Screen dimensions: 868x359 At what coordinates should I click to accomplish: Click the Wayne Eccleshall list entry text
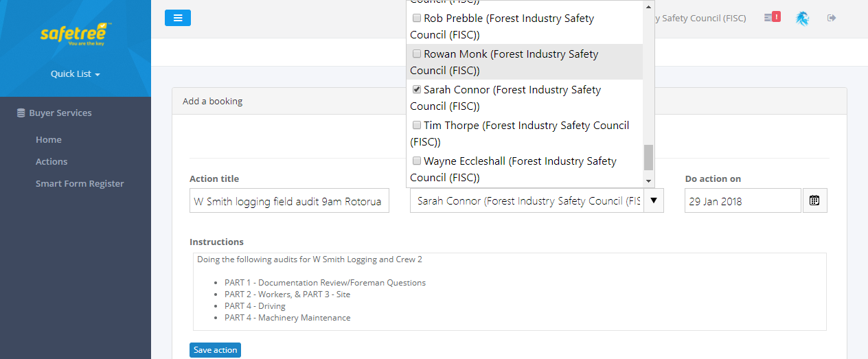(513, 170)
